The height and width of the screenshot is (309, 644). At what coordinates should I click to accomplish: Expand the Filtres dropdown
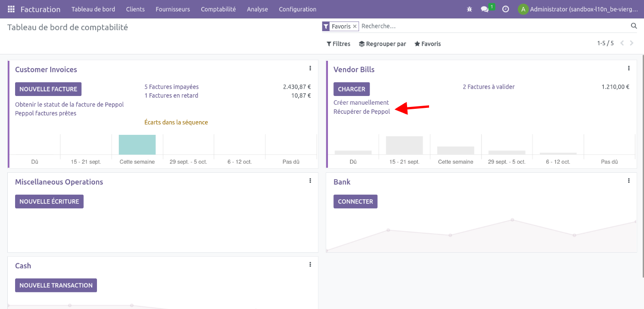pyautogui.click(x=338, y=44)
